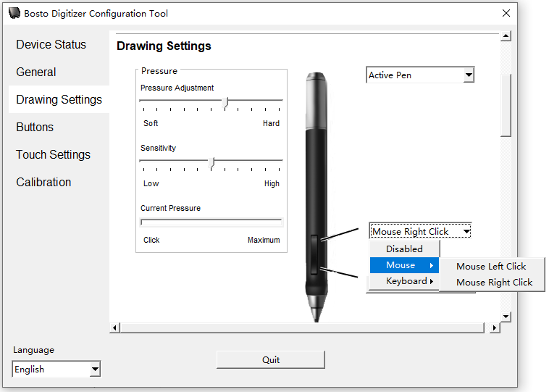This screenshot has height=392, width=549.
Task: Open Touch Settings page
Action: [x=53, y=154]
